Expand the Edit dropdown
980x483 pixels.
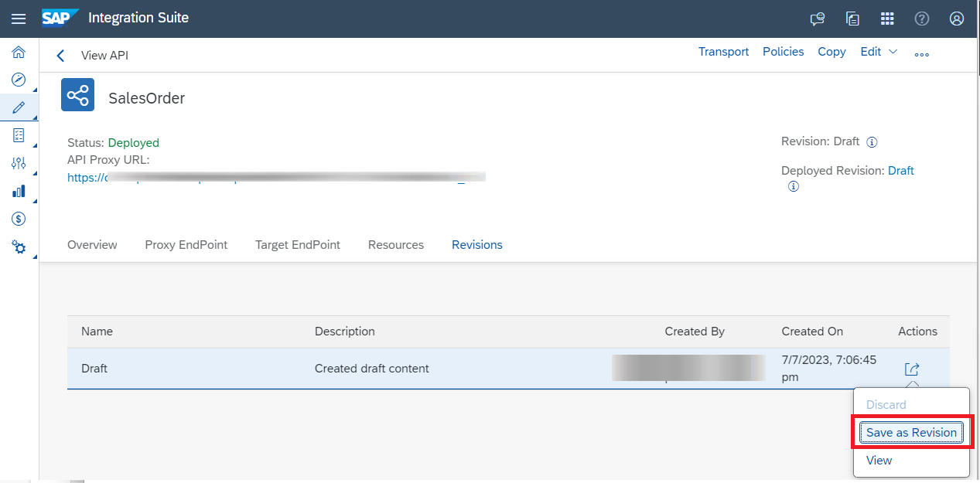(x=879, y=52)
